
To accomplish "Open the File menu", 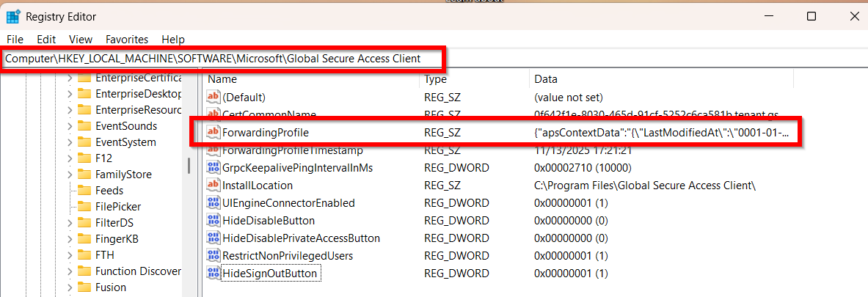I will pyautogui.click(x=15, y=40).
